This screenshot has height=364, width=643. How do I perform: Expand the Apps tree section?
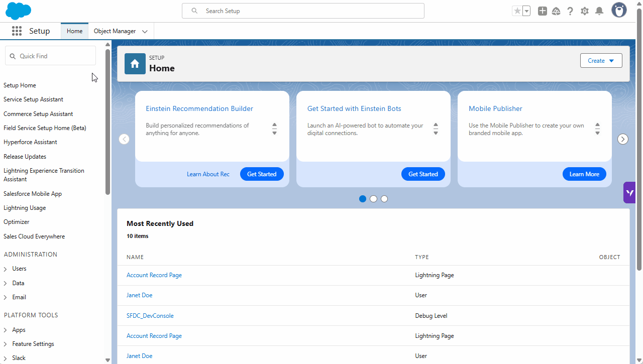[x=5, y=330]
